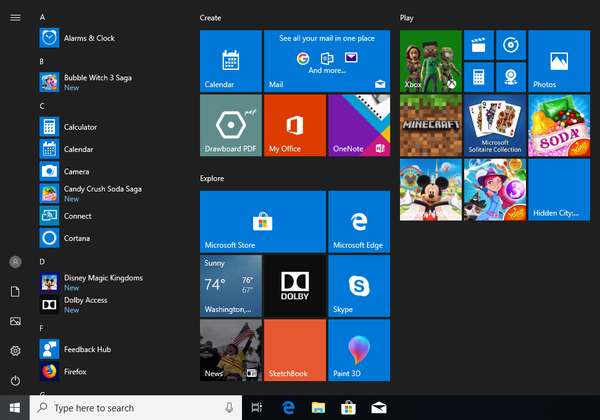The height and width of the screenshot is (420, 600).
Task: Launch Edge from the taskbar
Action: tap(288, 408)
